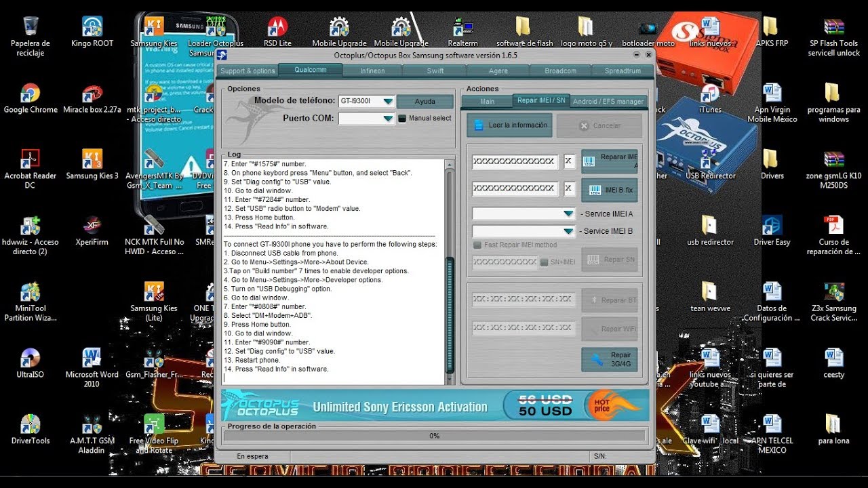
Task: Open Drivers folder on desktop
Action: (772, 165)
